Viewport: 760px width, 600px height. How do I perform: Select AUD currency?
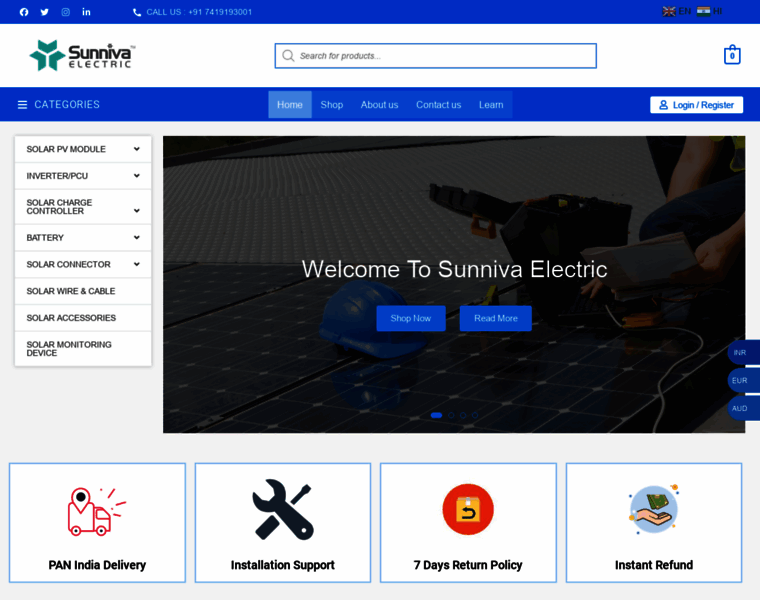(x=743, y=409)
